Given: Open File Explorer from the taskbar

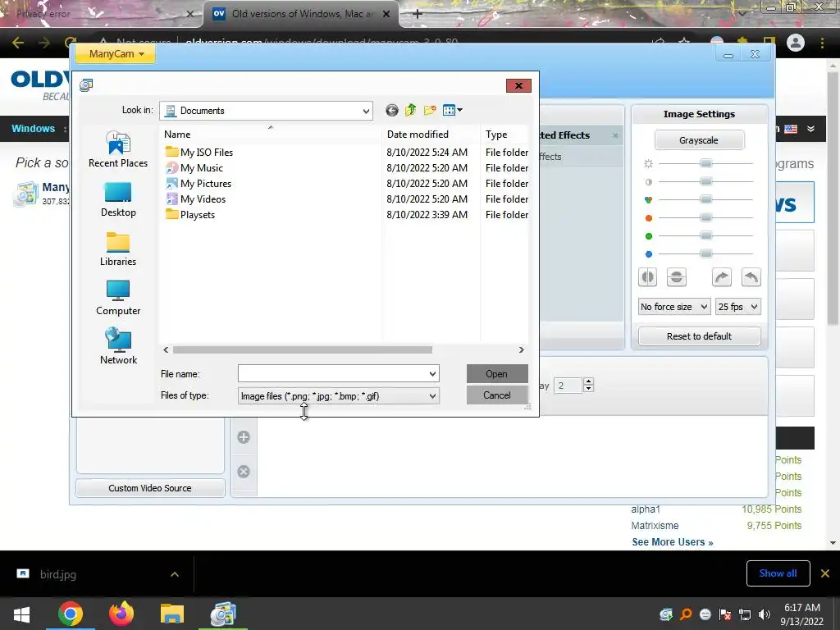Looking at the screenshot, I should (x=172, y=614).
